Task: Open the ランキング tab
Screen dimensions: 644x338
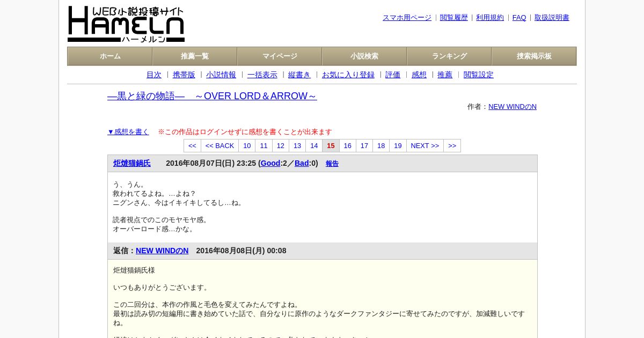Action: (449, 56)
